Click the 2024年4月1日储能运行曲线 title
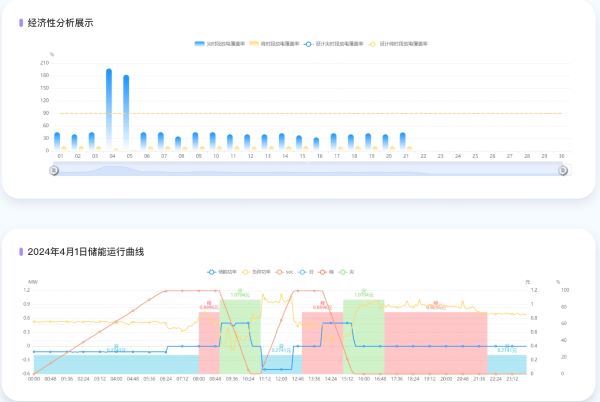The width and height of the screenshot is (600, 402). pos(85,251)
